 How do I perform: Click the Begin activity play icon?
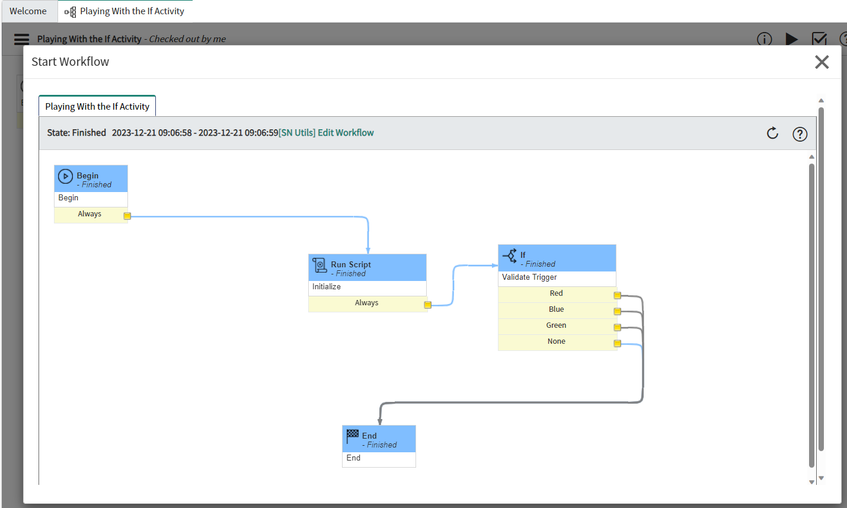coord(65,176)
